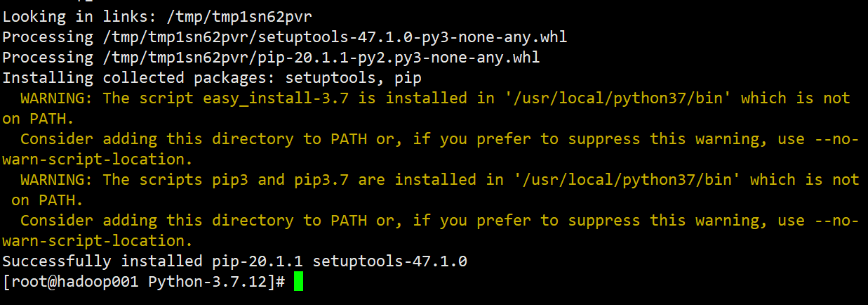The height and width of the screenshot is (305, 868).
Task: Click the setuptools-47.1.0-py3-none-any.whl path
Action: pos(335,37)
